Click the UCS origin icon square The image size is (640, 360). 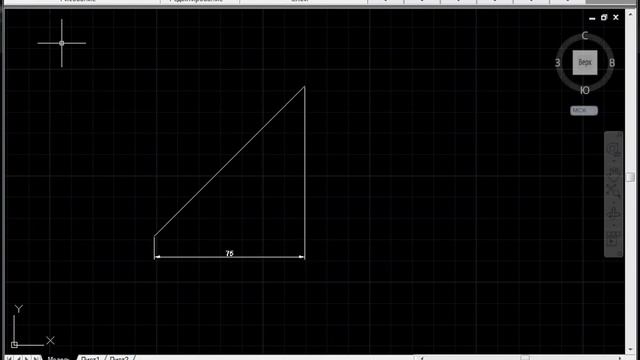(x=14, y=345)
